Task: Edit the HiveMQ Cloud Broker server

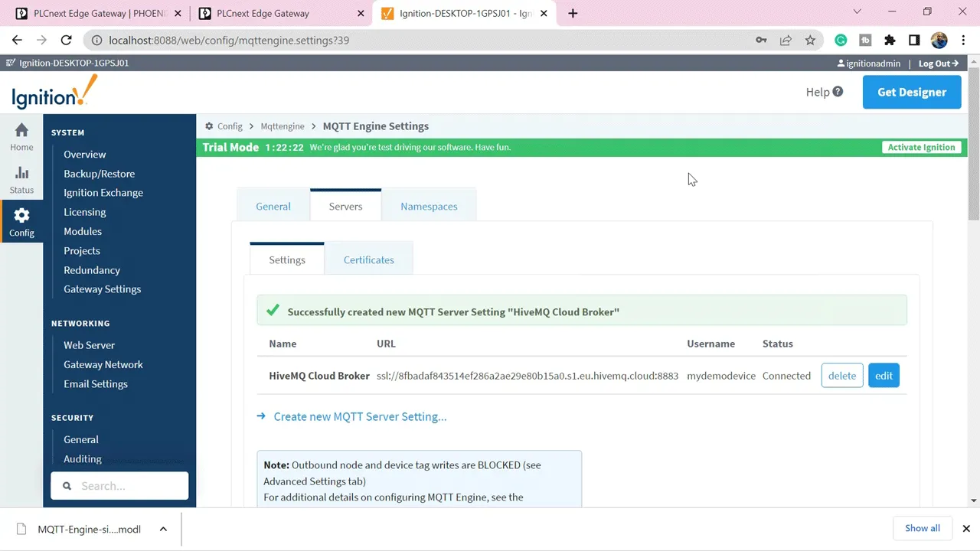Action: pos(884,376)
